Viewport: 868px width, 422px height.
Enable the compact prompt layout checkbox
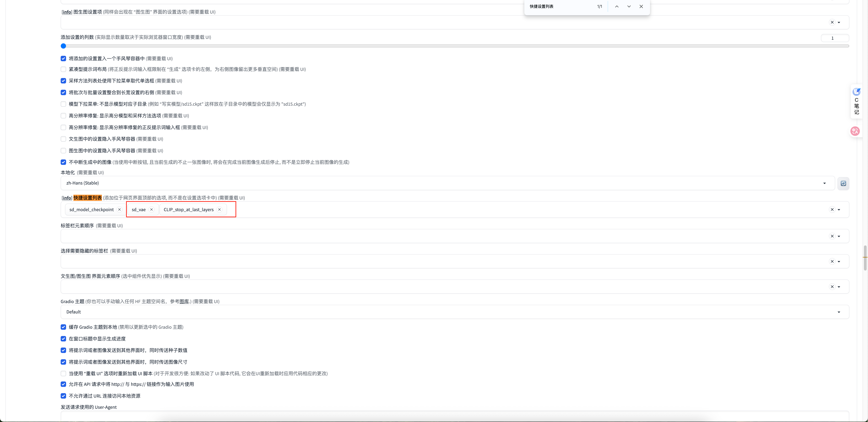tap(63, 69)
